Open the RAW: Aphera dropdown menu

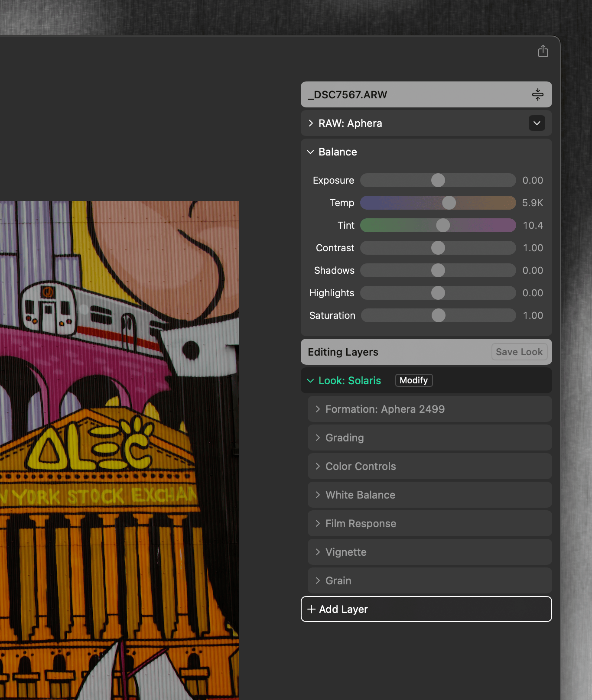[537, 123]
